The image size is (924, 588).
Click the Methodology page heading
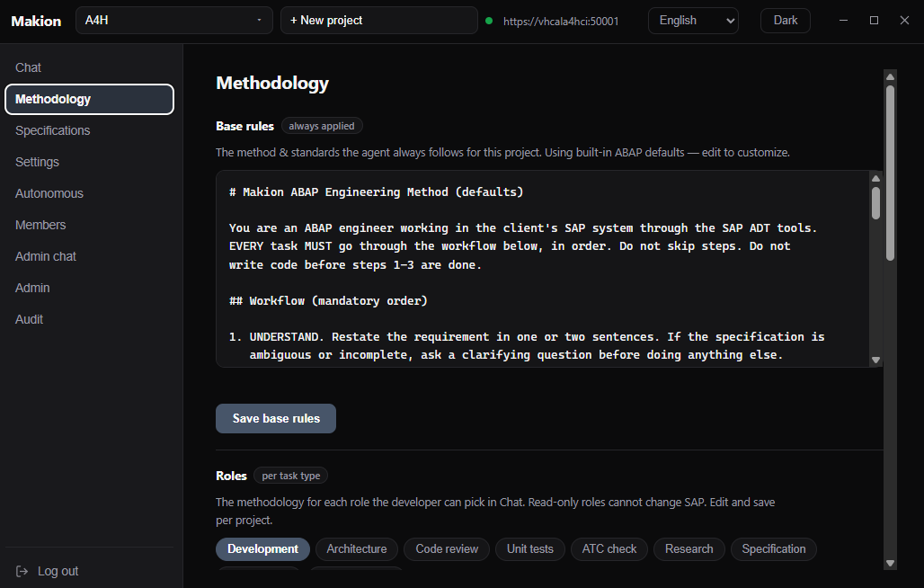272,83
